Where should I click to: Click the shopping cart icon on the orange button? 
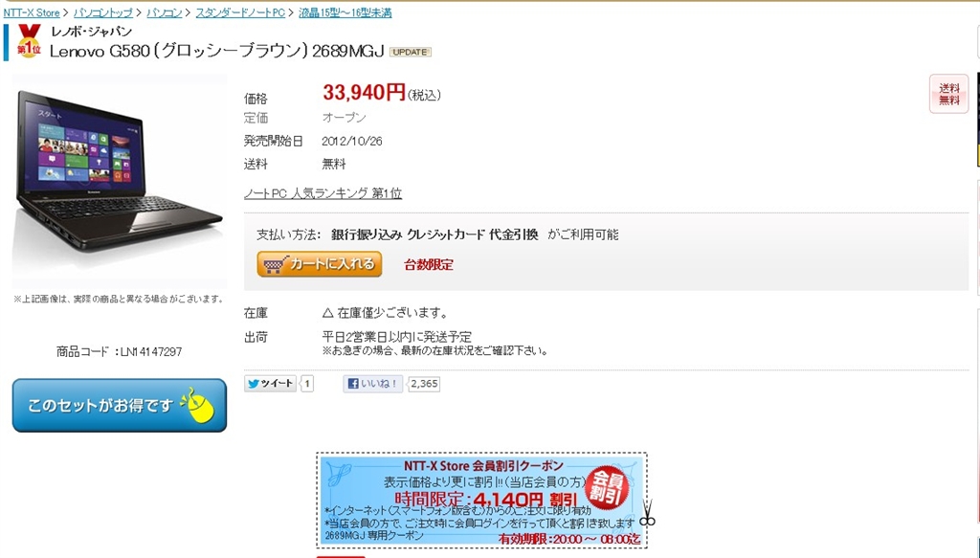click(275, 264)
